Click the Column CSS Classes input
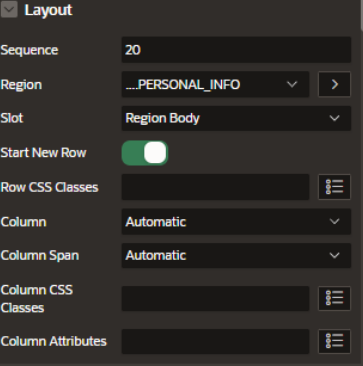This screenshot has height=366, width=363. coord(215,299)
